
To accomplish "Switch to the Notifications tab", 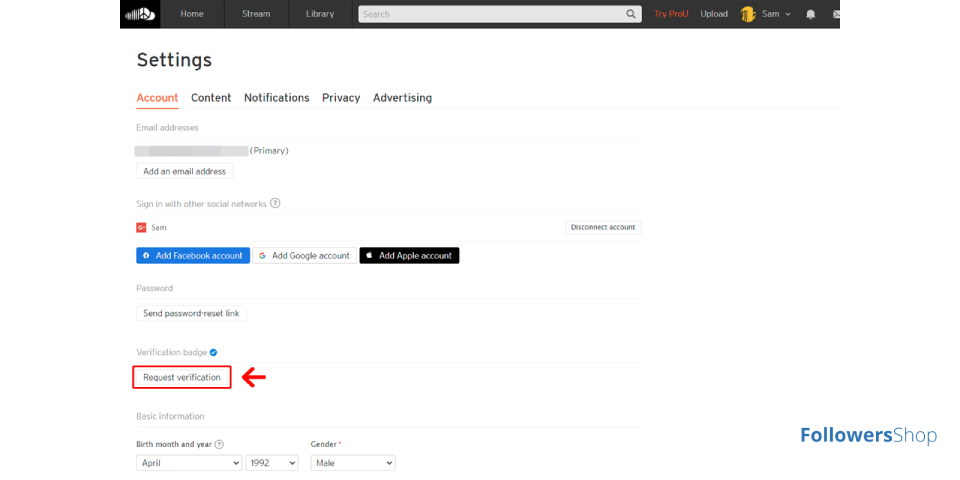I will click(277, 98).
